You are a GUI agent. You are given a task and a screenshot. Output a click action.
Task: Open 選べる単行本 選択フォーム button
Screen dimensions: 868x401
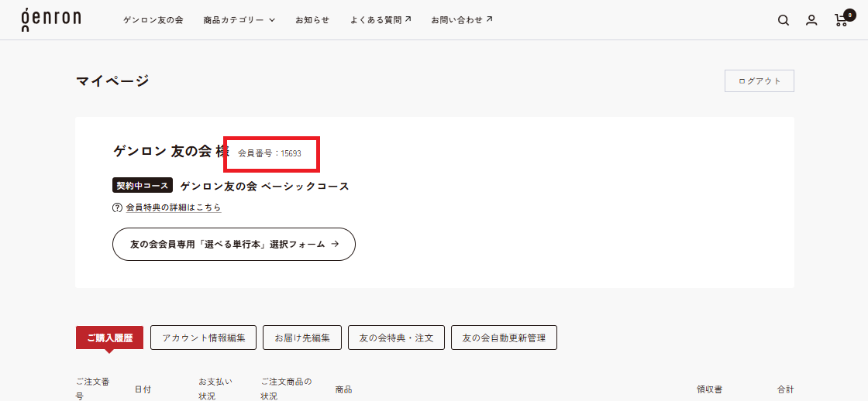pos(233,244)
